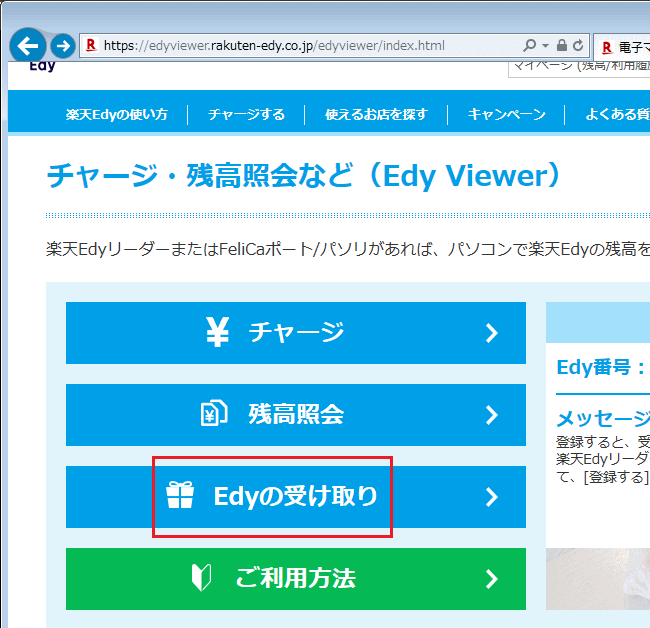Click the メッセージ heading in right panel
The height and width of the screenshot is (628, 650).
point(603,418)
